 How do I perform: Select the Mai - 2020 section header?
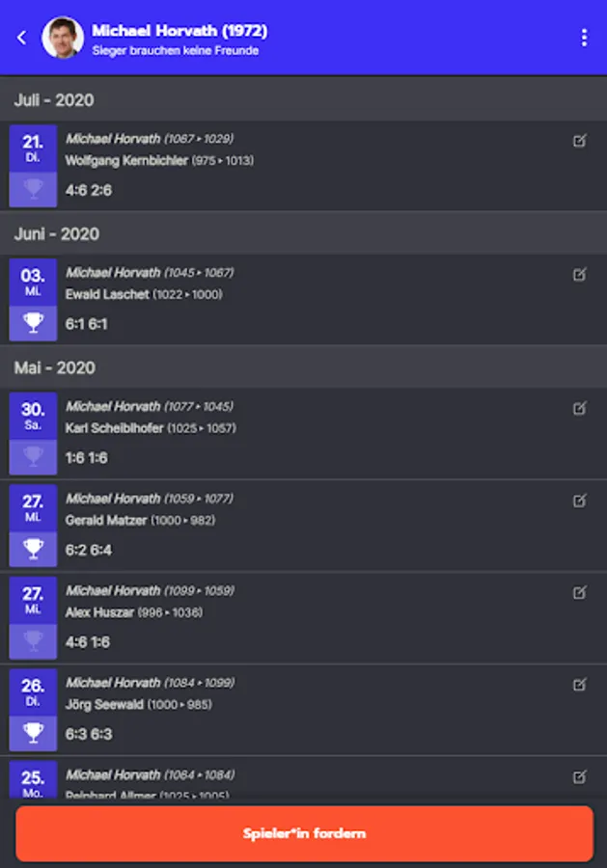point(54,367)
